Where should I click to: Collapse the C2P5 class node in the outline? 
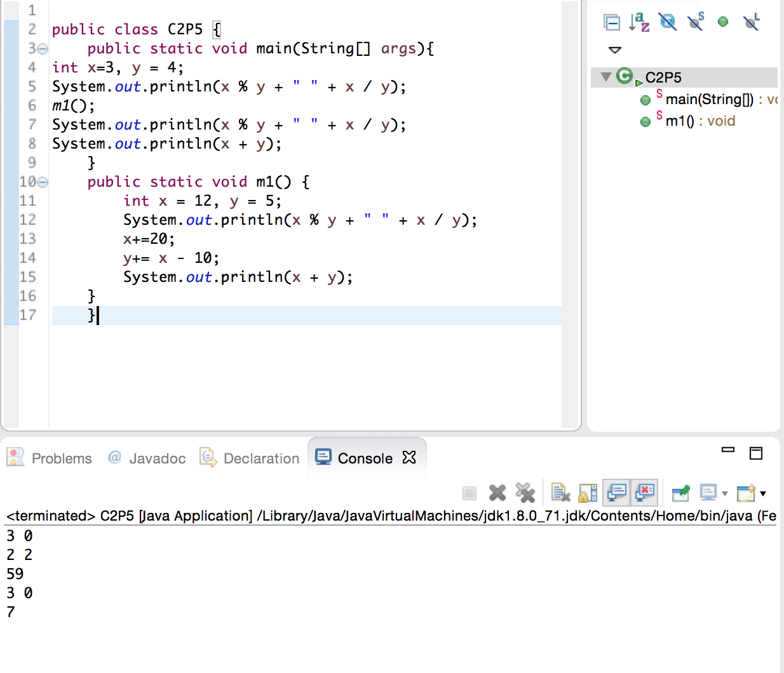(x=605, y=77)
